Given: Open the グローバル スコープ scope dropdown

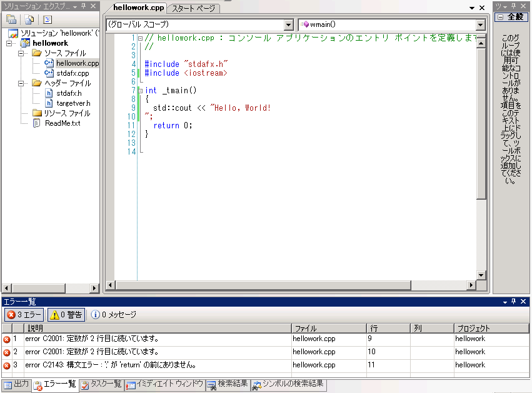Looking at the screenshot, I should (x=288, y=24).
